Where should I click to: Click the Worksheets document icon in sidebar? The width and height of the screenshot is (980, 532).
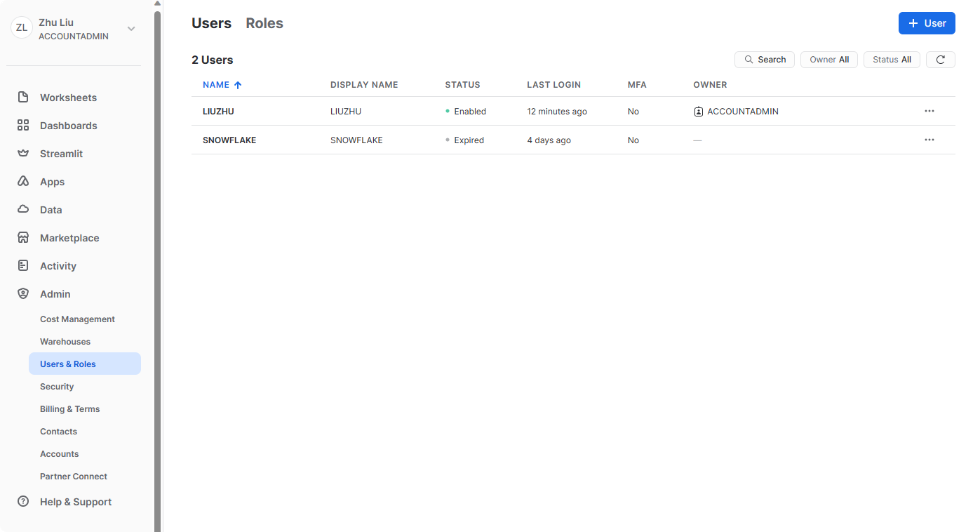(x=23, y=98)
